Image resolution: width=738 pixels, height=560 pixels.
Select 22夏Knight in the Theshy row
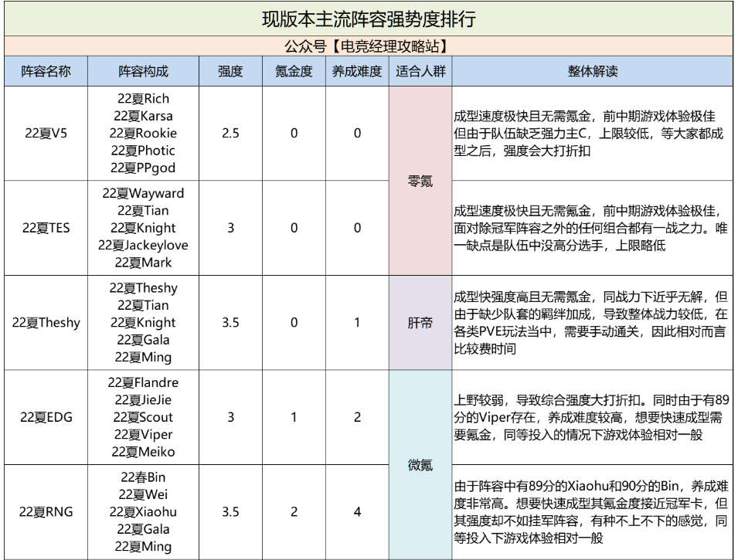[x=143, y=322]
